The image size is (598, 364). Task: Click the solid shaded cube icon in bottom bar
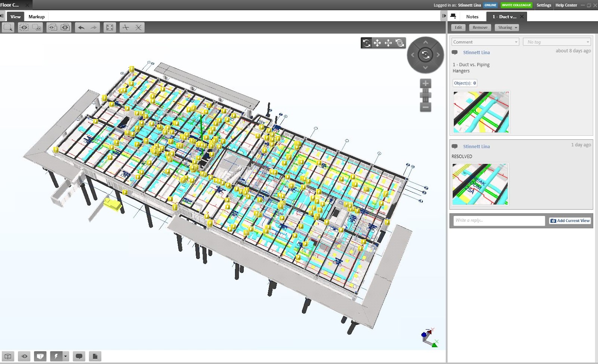[40, 356]
